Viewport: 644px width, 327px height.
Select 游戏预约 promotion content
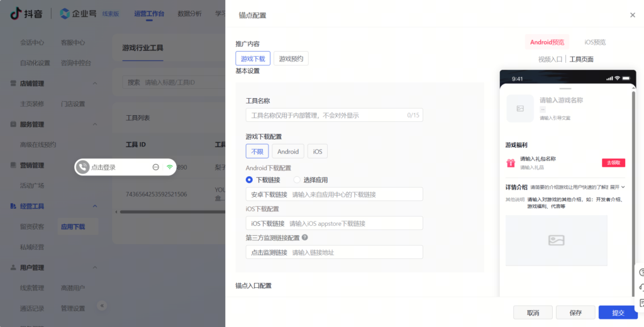tap(291, 58)
